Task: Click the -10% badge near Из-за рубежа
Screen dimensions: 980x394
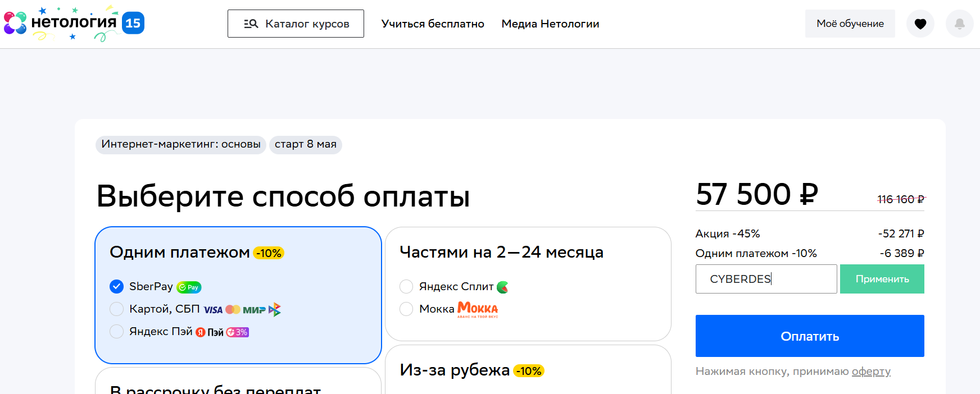Action: click(x=529, y=371)
